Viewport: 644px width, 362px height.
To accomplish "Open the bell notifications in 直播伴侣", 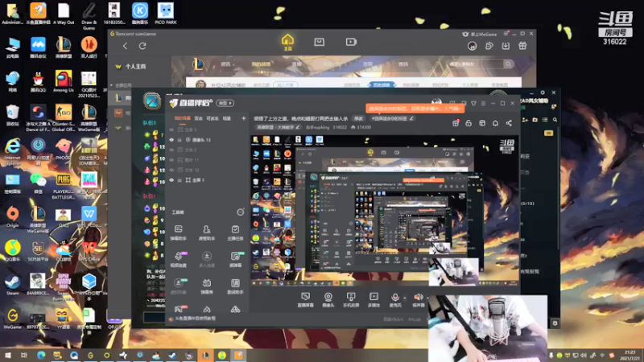I will (495, 123).
